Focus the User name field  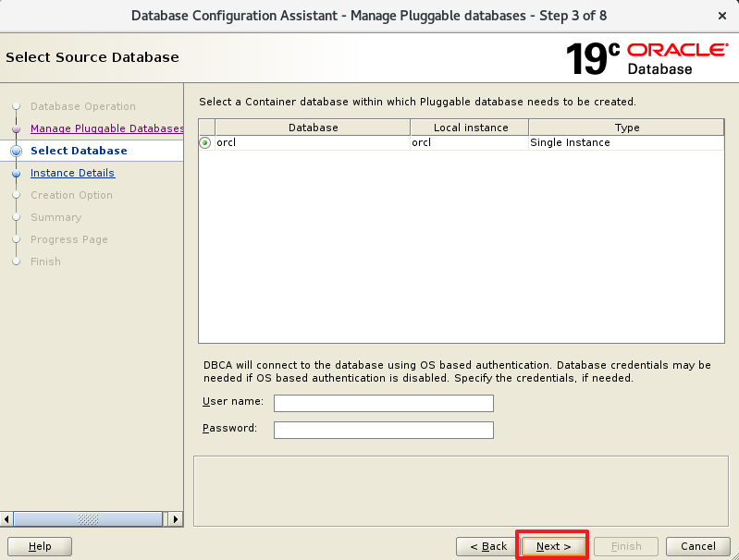[384, 403]
